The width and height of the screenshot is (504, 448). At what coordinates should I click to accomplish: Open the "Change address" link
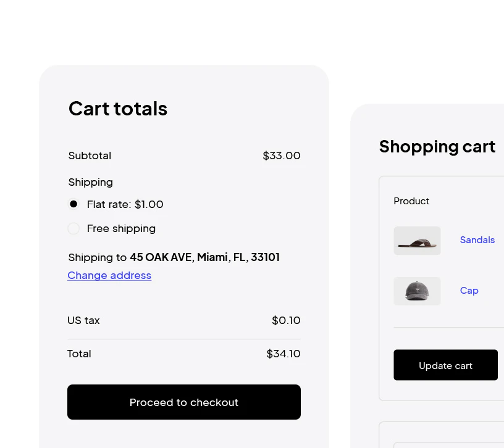click(x=109, y=275)
